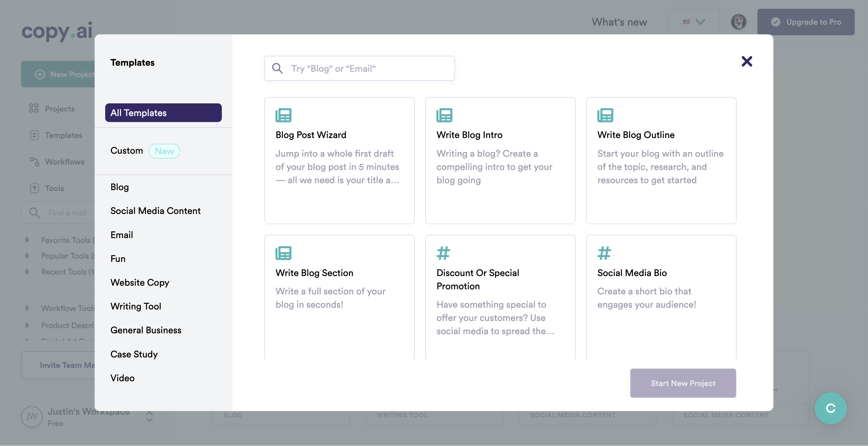The height and width of the screenshot is (446, 868).
Task: Switch to the All Templates category
Action: pos(163,112)
